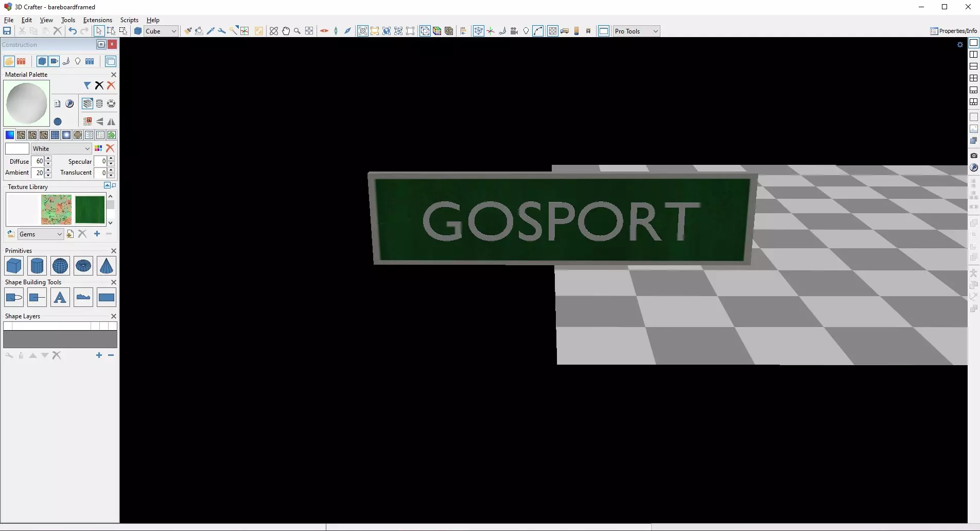Image resolution: width=980 pixels, height=531 pixels.
Task: Save the model with the floppy disk icon
Action: pyautogui.click(x=7, y=31)
